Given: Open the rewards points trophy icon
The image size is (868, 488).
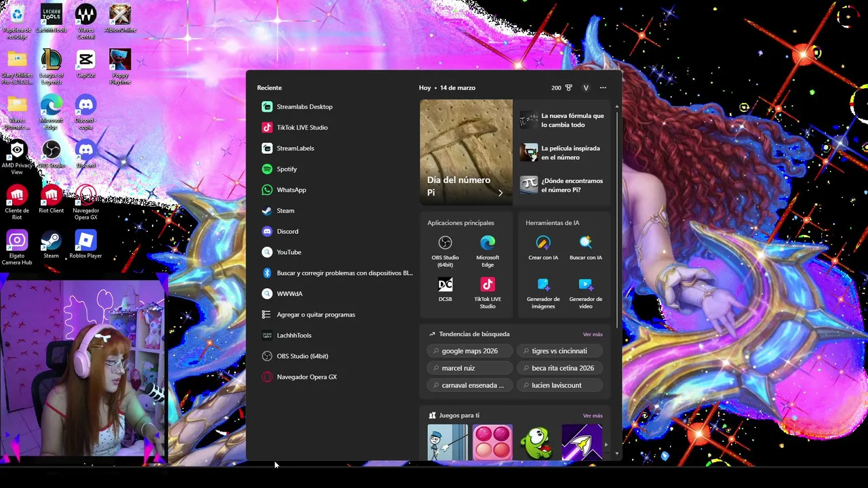Looking at the screenshot, I should [x=568, y=87].
